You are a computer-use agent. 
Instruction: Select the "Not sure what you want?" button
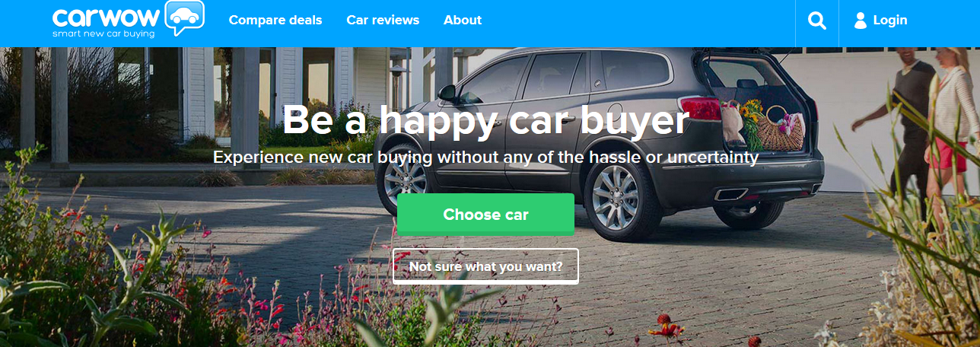point(485,266)
